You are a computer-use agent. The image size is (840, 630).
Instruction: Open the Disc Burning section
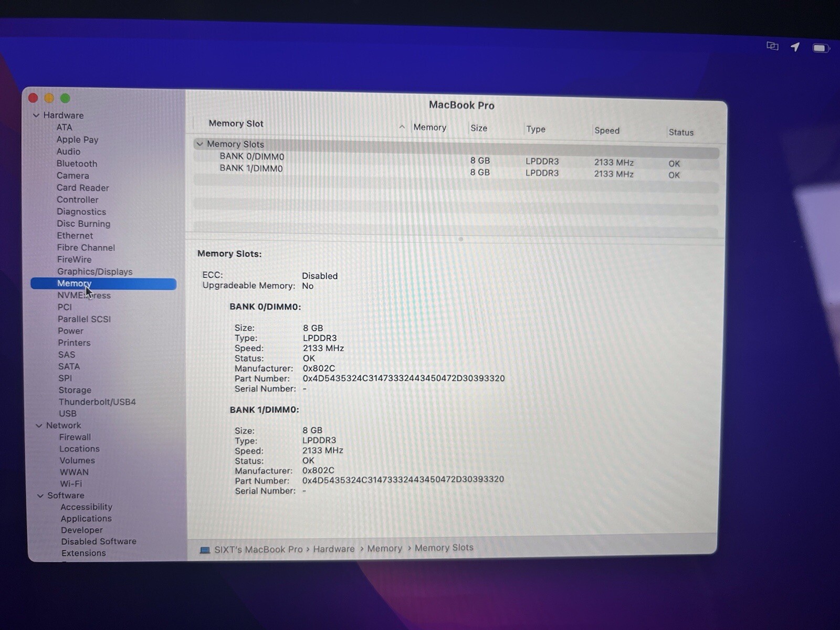[x=83, y=224]
